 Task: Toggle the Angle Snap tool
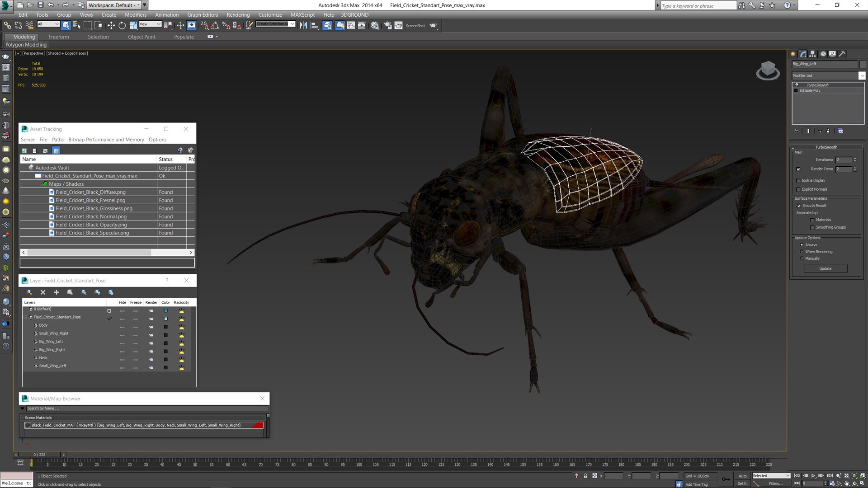click(x=215, y=25)
